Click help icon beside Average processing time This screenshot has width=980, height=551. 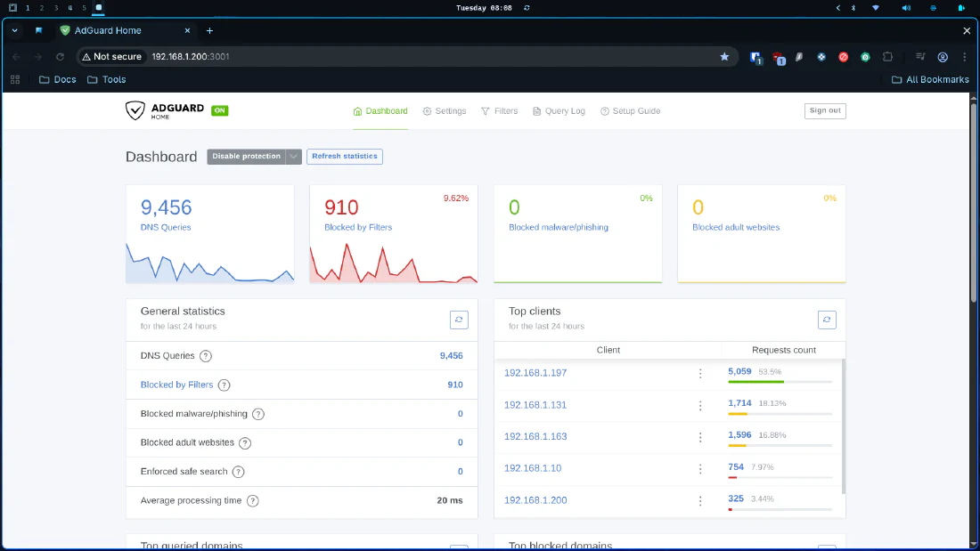252,501
